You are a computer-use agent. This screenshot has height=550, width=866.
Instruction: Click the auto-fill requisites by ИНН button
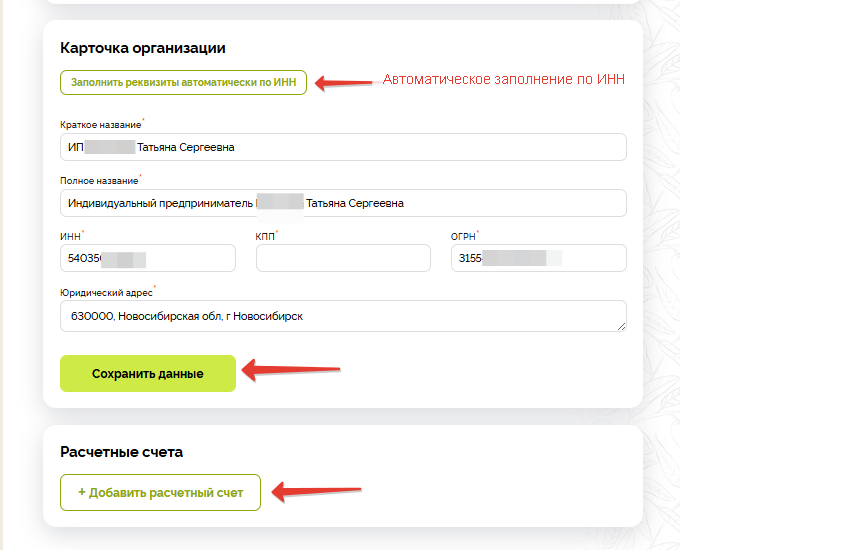point(183,82)
